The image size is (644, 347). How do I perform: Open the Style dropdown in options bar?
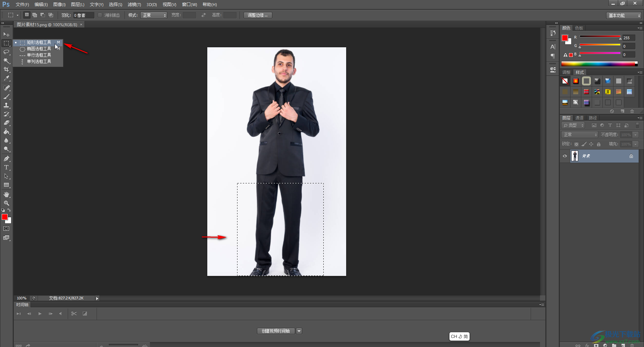[x=154, y=15]
